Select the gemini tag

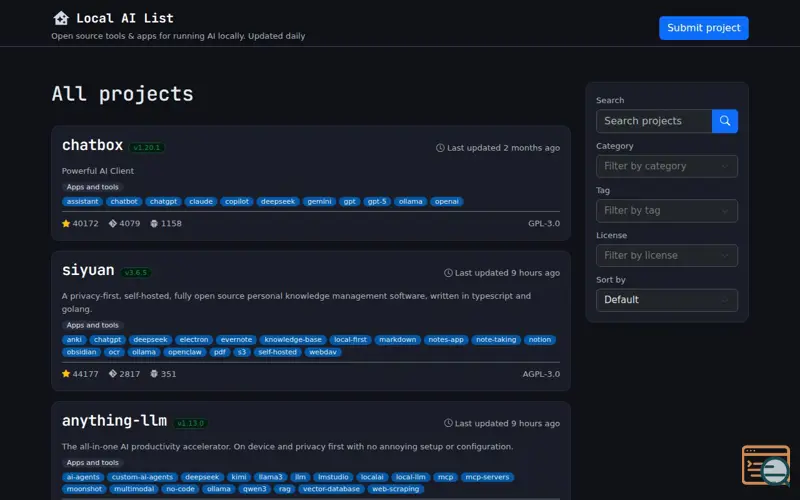pyautogui.click(x=319, y=202)
